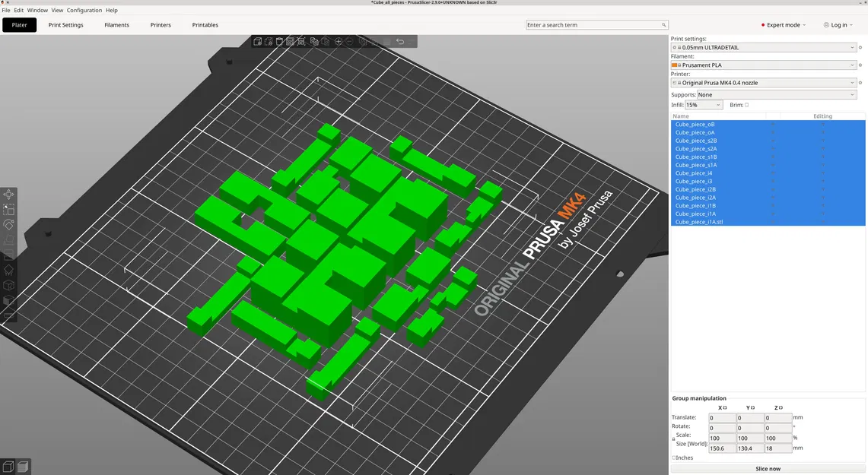Select the Move tool in the left toolbar
Screen dimensions: 868x475
(8, 195)
